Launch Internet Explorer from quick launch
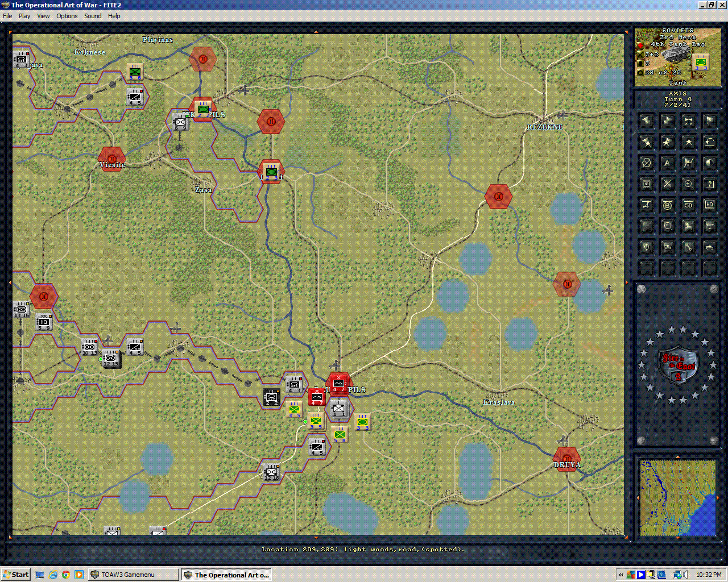The height and width of the screenshot is (582, 728). (x=53, y=575)
